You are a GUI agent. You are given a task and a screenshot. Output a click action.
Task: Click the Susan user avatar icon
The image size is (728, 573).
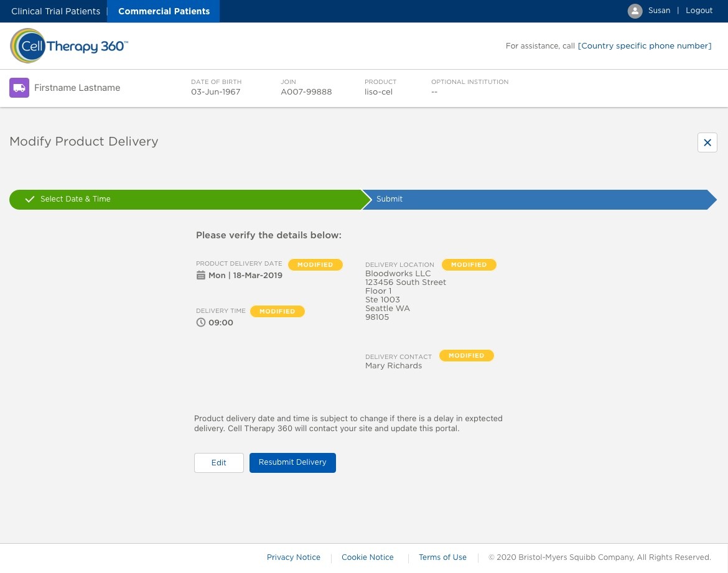pyautogui.click(x=635, y=11)
